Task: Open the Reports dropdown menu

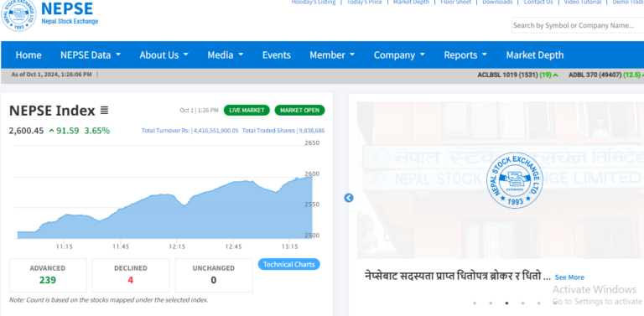Action: 465,55
